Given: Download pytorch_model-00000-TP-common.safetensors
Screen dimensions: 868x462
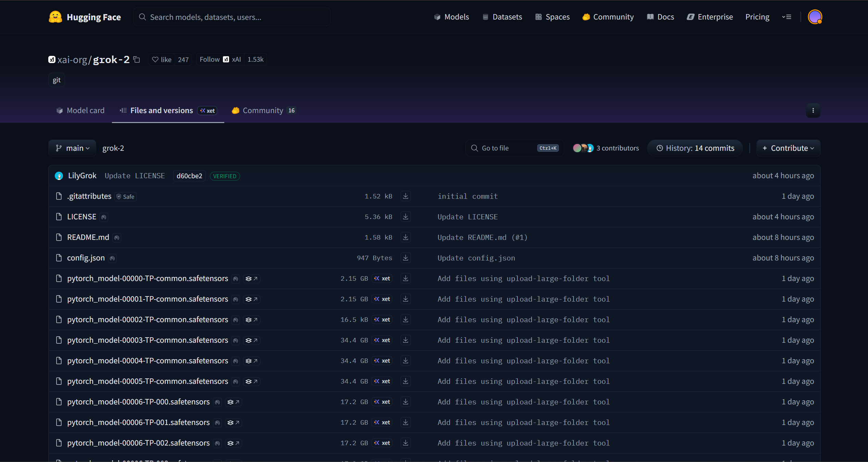Looking at the screenshot, I should point(405,278).
